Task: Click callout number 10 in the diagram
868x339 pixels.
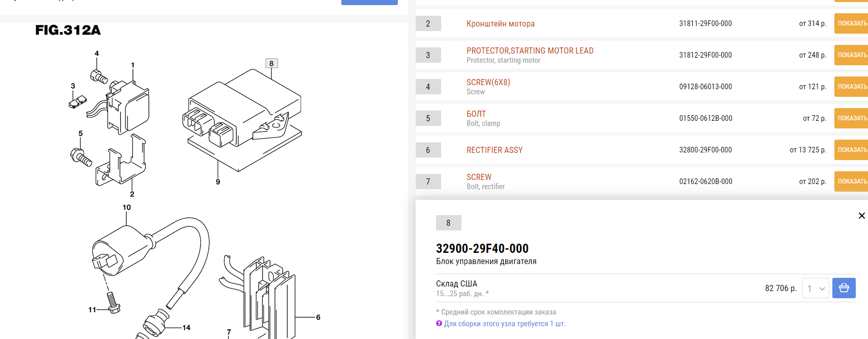Action: pos(126,207)
